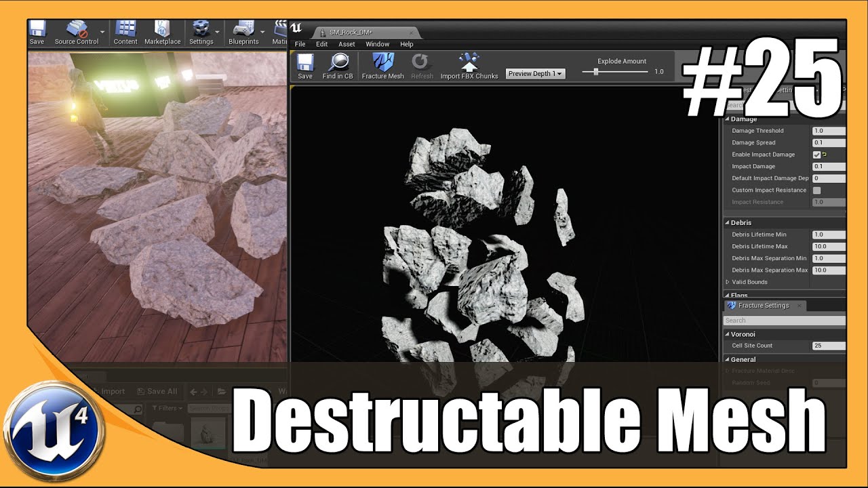This screenshot has width=868, height=488.
Task: Open the Marketplace toolbar icon
Action: (162, 32)
